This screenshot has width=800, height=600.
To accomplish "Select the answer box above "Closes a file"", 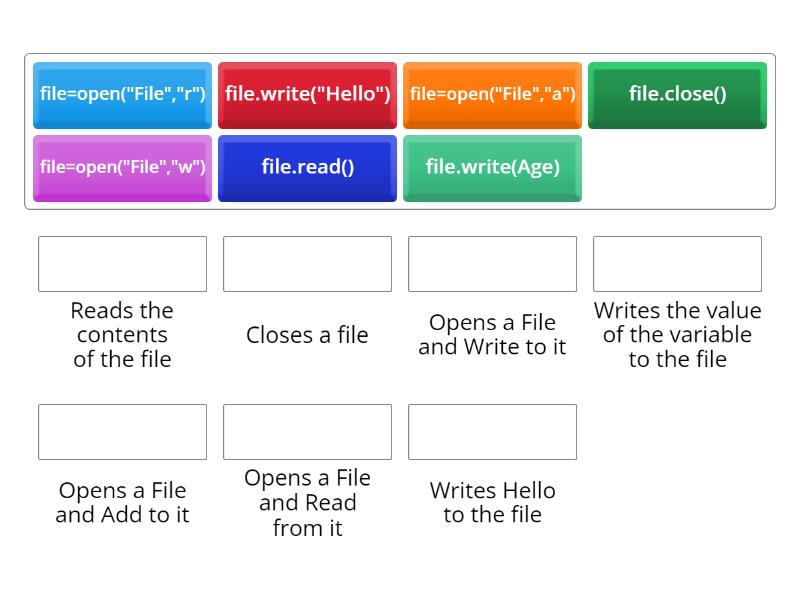I will (x=307, y=264).
